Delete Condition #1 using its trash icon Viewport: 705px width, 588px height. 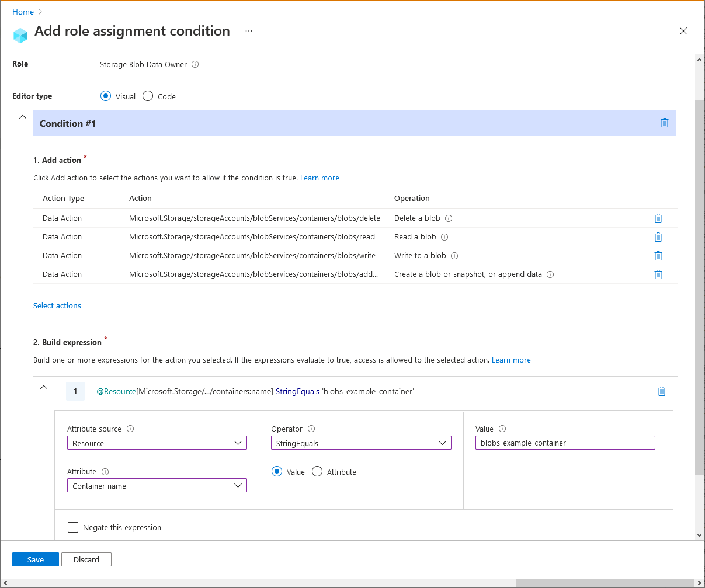coord(664,123)
